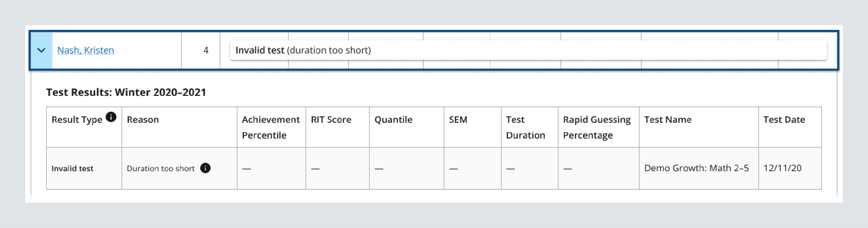
Task: Click the Achievement Percentile column header
Action: 270,127
